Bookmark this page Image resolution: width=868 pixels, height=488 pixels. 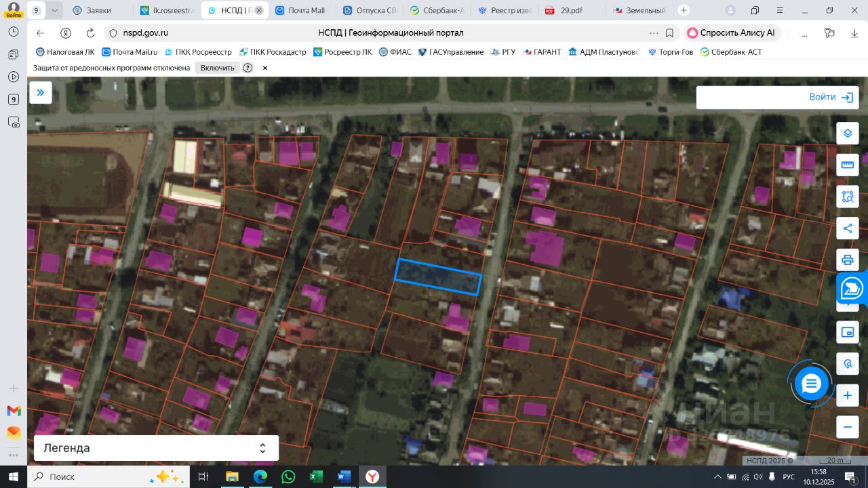[x=669, y=33]
